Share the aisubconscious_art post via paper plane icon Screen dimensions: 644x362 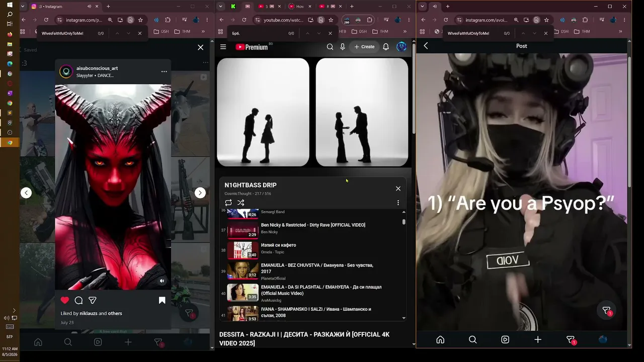[x=93, y=300]
